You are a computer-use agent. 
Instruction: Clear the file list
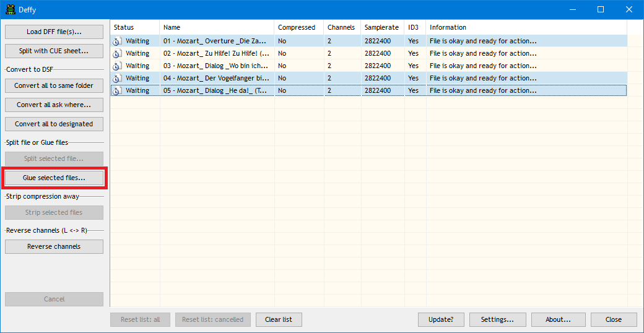279,319
